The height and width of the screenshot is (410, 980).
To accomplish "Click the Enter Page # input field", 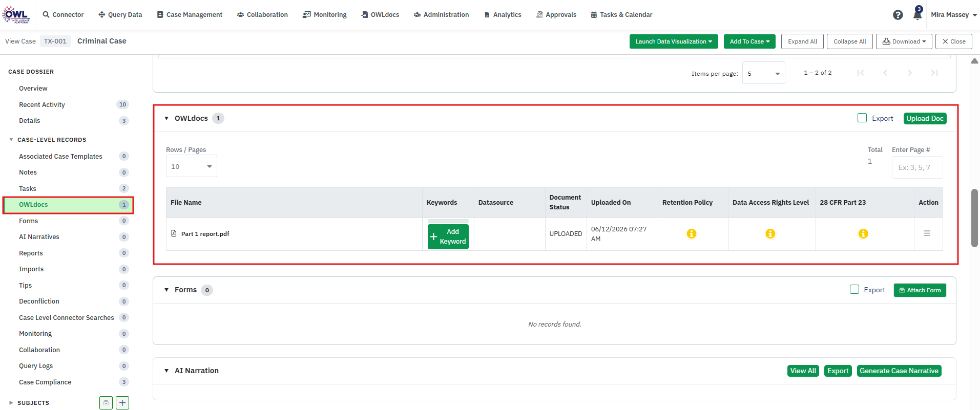I will [x=917, y=167].
